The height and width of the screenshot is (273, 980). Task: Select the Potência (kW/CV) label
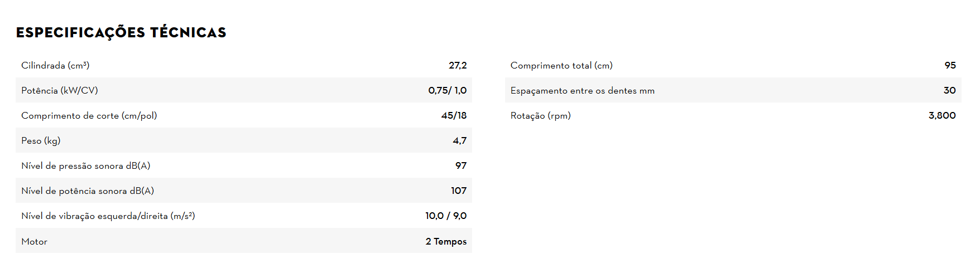pyautogui.click(x=60, y=90)
